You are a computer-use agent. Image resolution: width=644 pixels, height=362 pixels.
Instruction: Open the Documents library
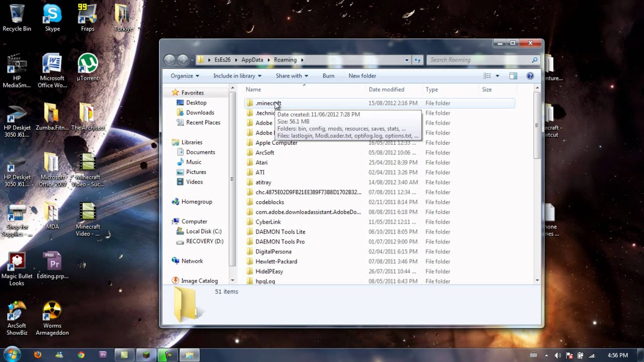pyautogui.click(x=196, y=152)
